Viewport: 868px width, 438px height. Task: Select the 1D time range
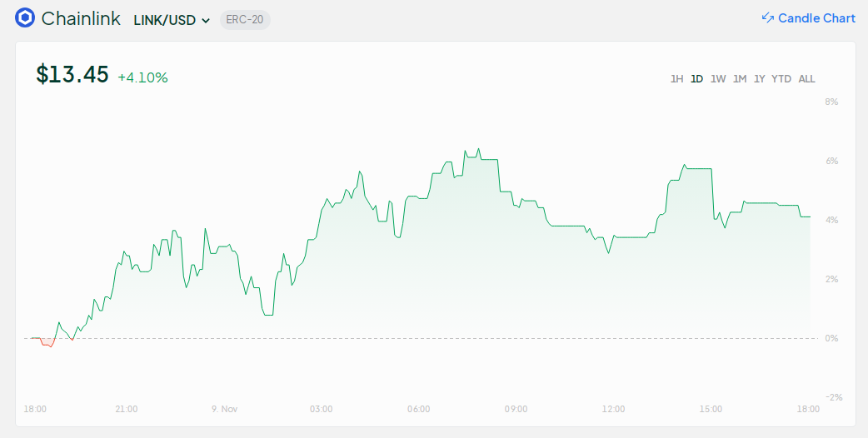pos(696,79)
